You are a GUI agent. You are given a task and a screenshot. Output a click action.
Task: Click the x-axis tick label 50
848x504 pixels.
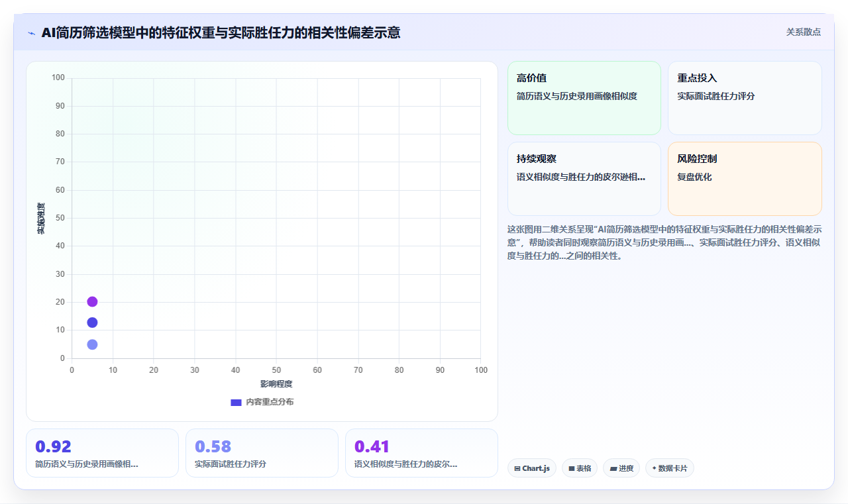[276, 370]
